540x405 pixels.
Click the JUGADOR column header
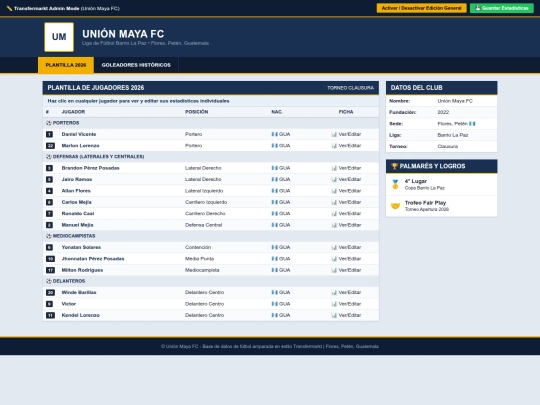(73, 112)
